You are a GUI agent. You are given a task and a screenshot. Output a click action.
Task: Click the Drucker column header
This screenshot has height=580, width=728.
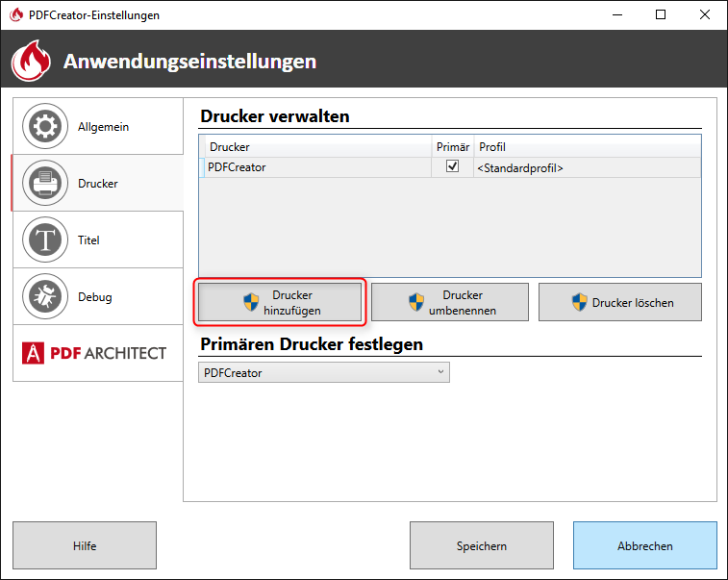315,147
